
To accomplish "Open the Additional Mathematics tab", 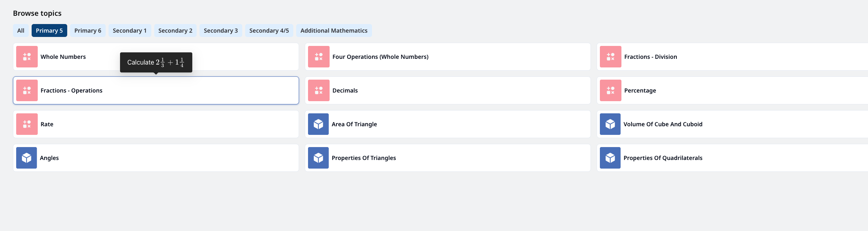I will click(x=334, y=30).
